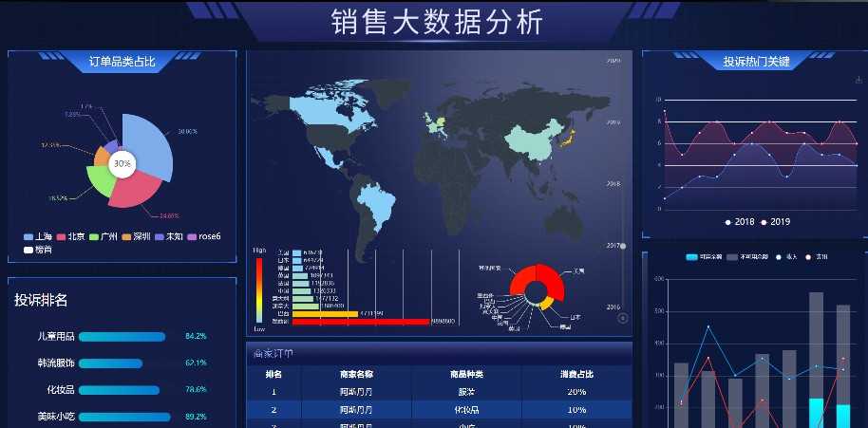This screenshot has height=428, width=868.
Task: Click the gray bar legend swatch above bar chart
Action: 732,257
